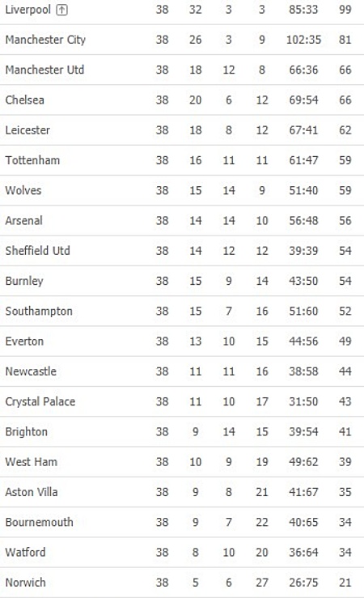
Task: Click Norwich's 21 points value
Action: point(345,583)
